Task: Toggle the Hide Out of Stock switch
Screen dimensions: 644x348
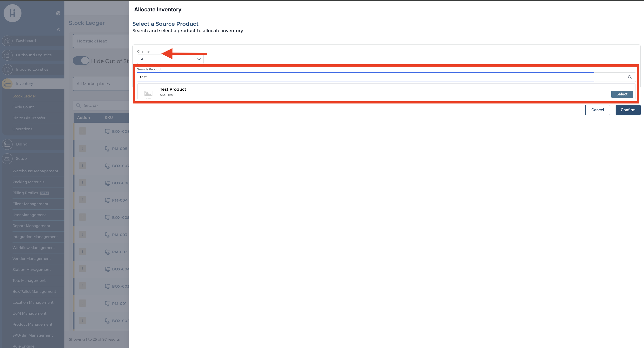Action: [x=81, y=61]
